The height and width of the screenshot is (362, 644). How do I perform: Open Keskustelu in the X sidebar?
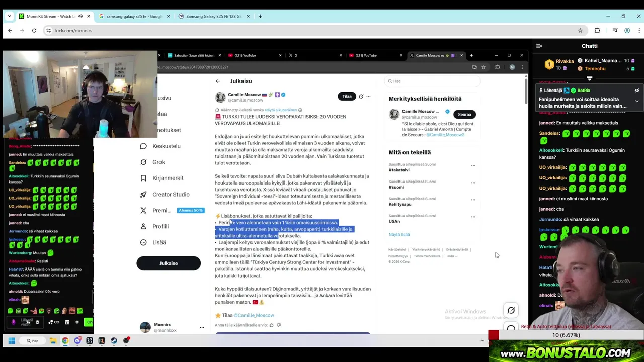point(160,146)
